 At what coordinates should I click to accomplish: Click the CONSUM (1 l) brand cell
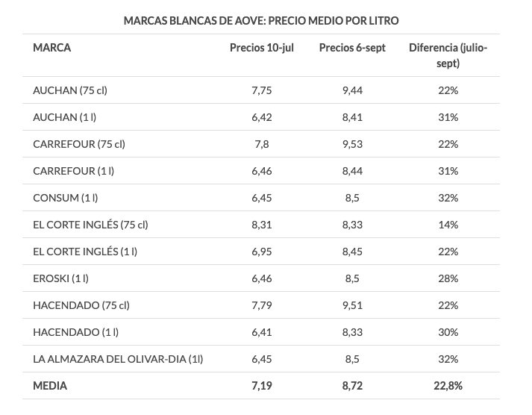click(x=66, y=198)
